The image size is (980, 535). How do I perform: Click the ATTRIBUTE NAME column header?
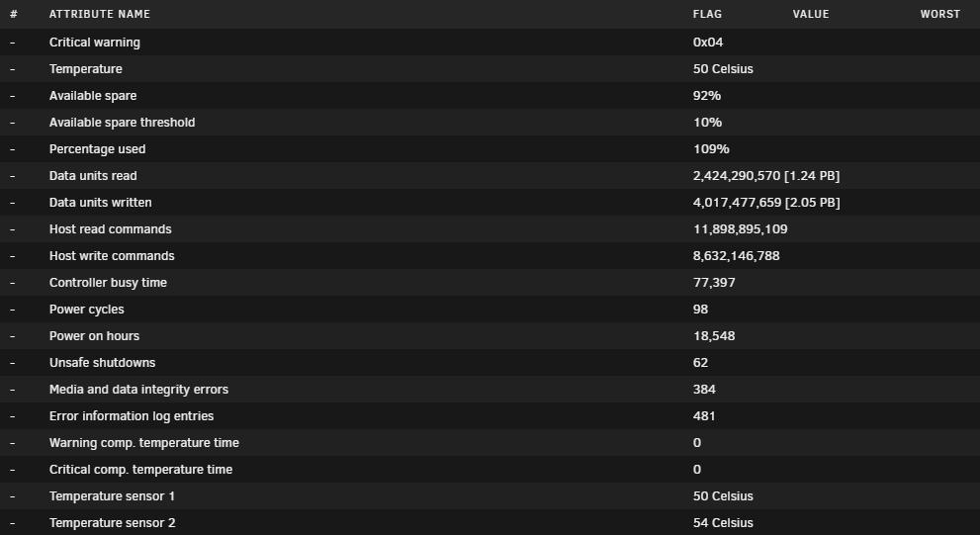coord(99,14)
